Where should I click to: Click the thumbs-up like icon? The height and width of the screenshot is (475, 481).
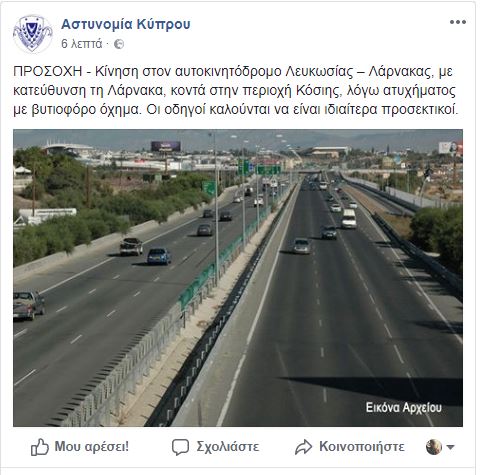pos(40,447)
